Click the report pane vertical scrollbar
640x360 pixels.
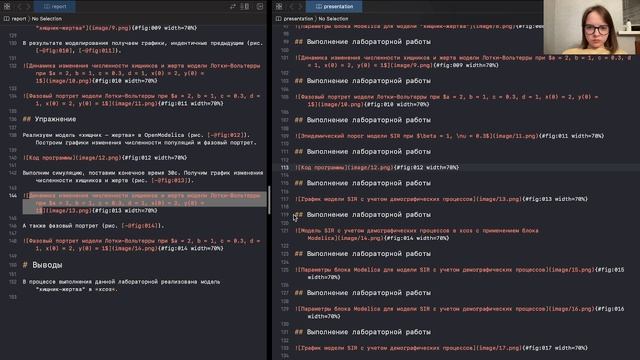click(269, 200)
